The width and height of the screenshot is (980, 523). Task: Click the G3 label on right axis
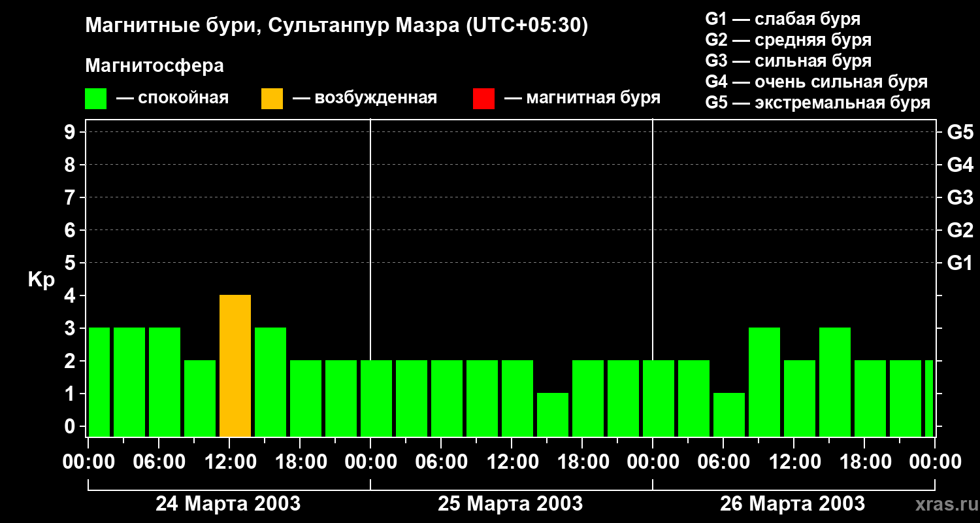(x=960, y=197)
